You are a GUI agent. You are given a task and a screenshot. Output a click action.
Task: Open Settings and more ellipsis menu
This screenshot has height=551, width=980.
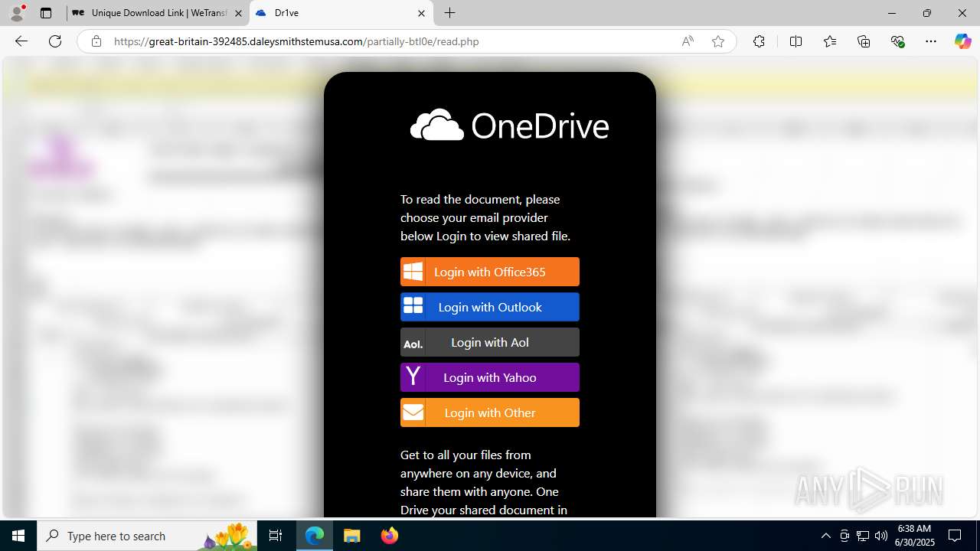931,41
